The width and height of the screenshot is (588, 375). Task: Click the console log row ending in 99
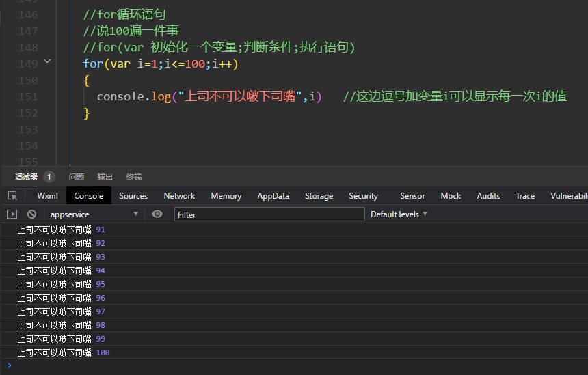[x=294, y=339]
